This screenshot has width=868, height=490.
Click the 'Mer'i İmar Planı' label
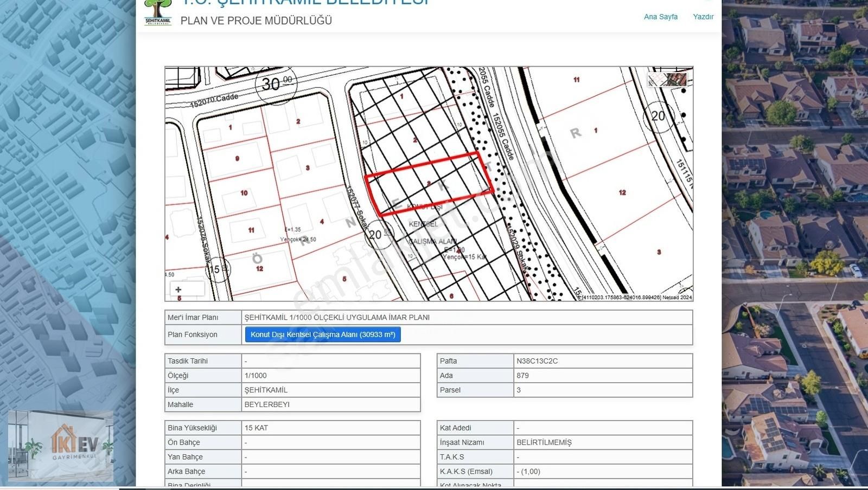click(193, 318)
